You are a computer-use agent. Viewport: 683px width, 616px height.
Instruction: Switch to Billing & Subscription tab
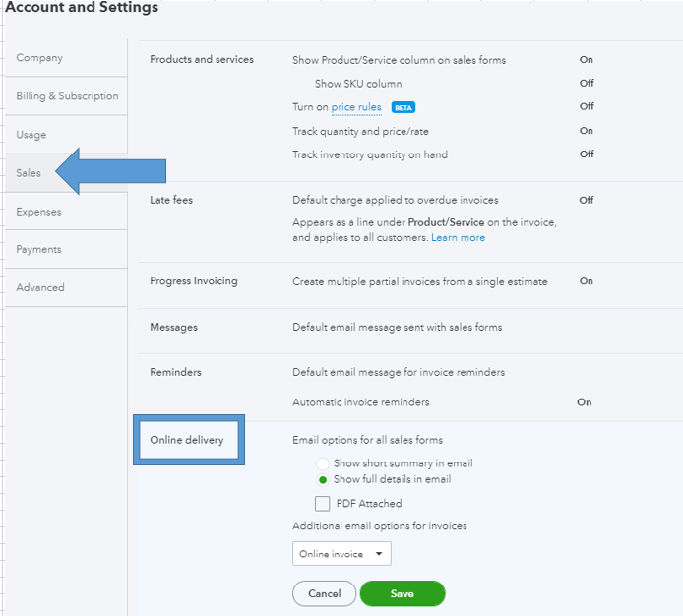(67, 96)
